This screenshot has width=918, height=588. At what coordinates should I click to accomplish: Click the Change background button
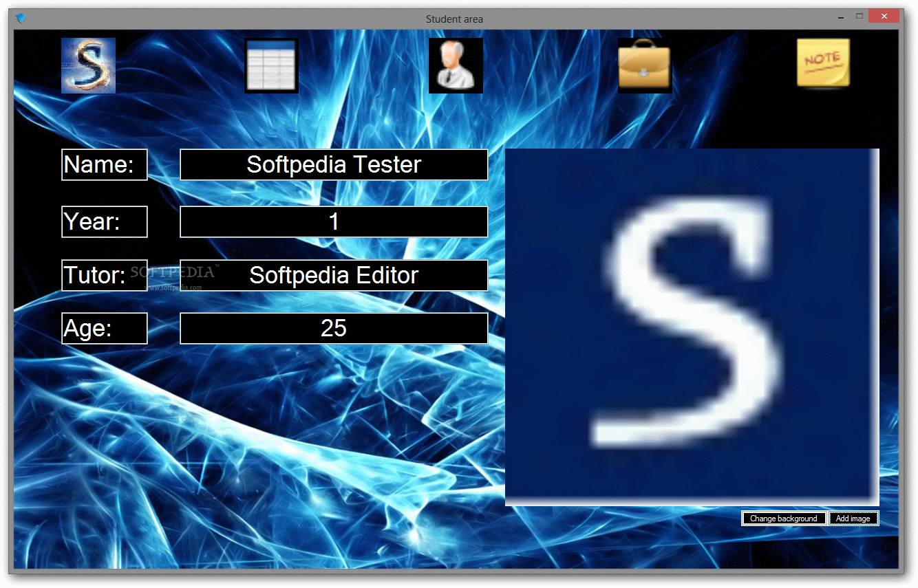(784, 519)
